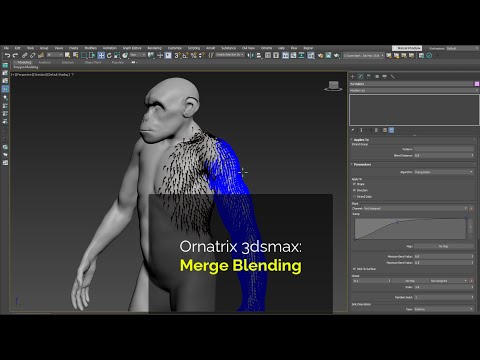This screenshot has width=480, height=360.
Task: Select the Move tool in toolbar
Action: [101, 55]
